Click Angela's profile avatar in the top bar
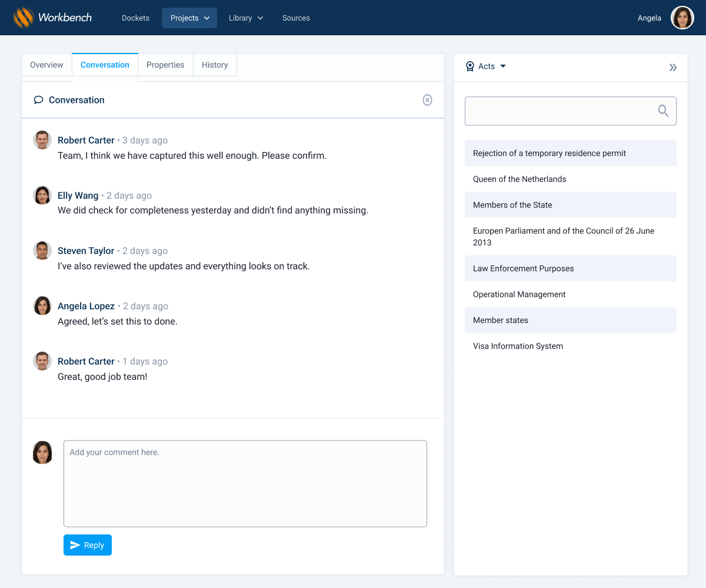Screen dimensions: 706x588 [682, 18]
